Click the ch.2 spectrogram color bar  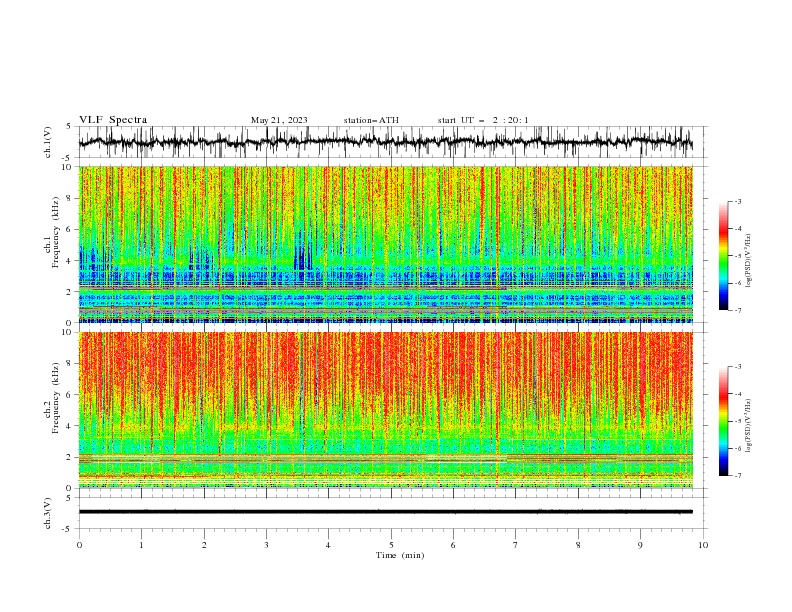(x=723, y=421)
